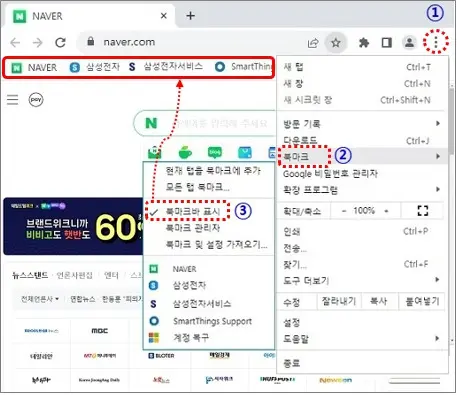Go forward to the next page
The image size is (457, 395).
38,42
